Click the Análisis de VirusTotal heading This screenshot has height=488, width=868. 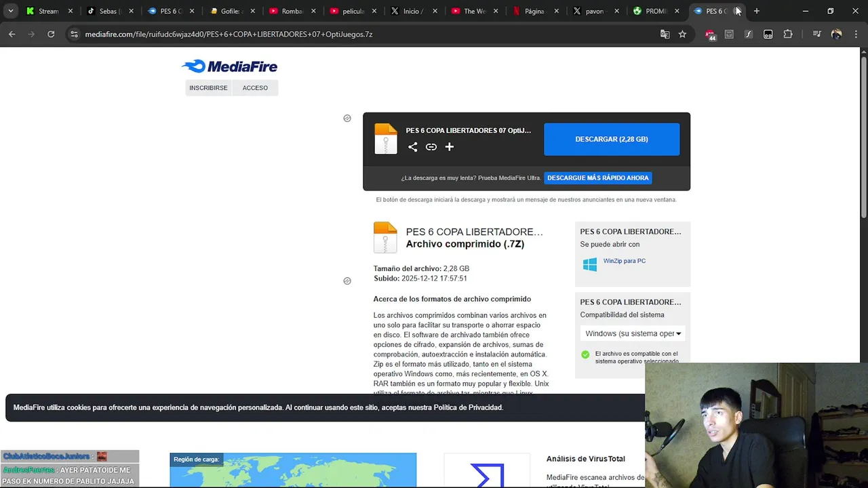coord(586,459)
